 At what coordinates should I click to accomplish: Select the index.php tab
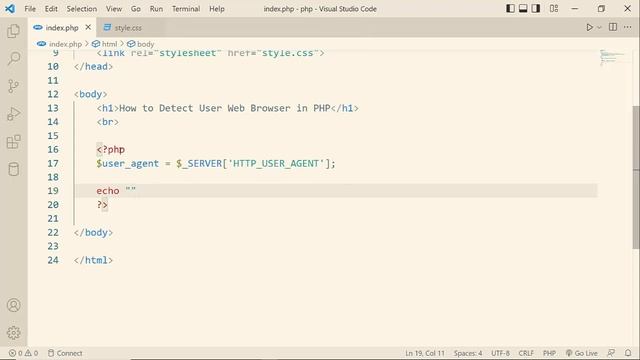click(62, 28)
